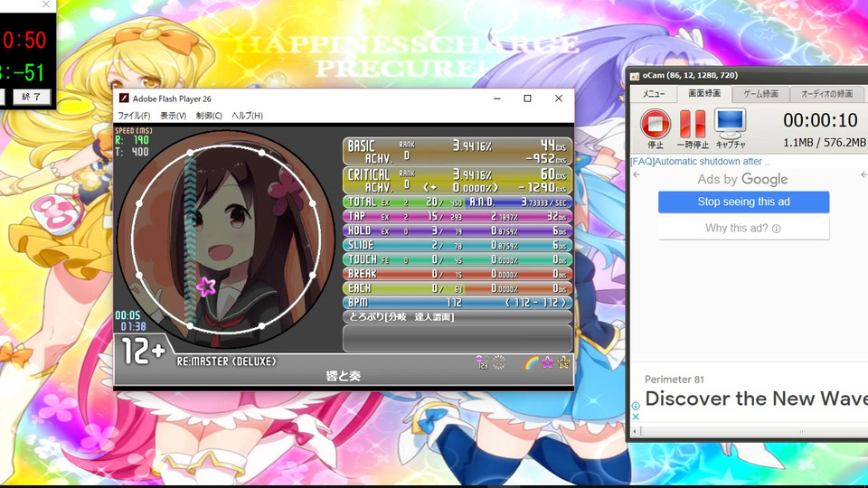Click the TAP stats bar

[458, 216]
